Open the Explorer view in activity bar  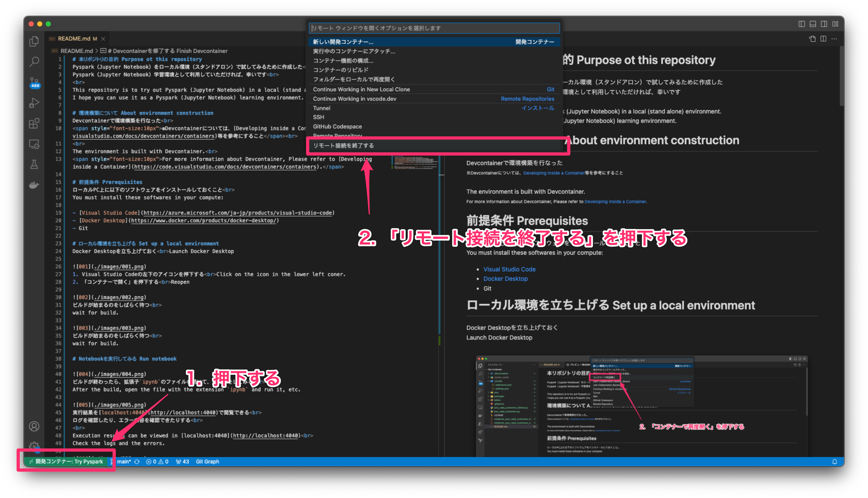click(34, 41)
